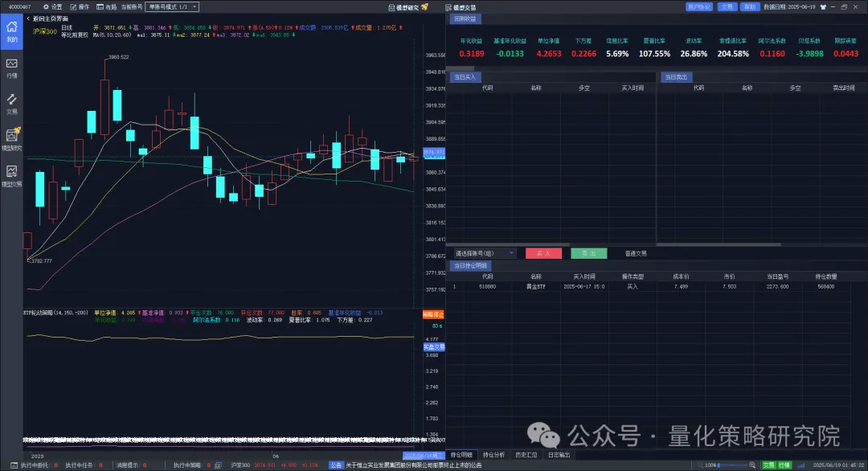Image resolution: width=868 pixels, height=471 pixels.
Task: Open the 交易 trading sidebar icon
Action: coord(11,104)
